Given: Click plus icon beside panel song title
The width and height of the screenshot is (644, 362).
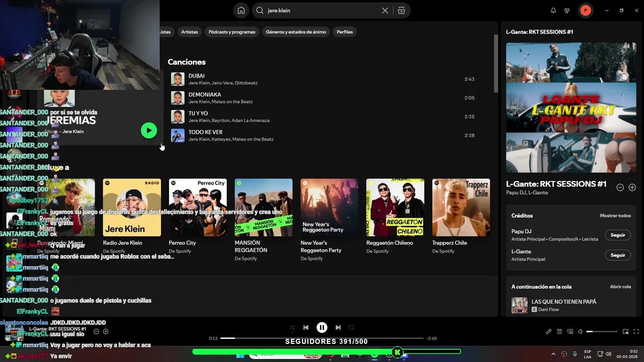Looking at the screenshot, I should click(x=632, y=188).
